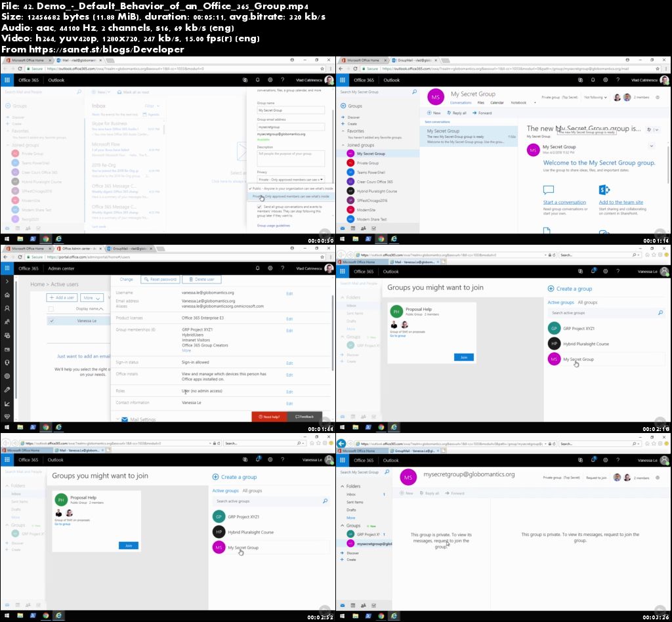672x622 pixels.
Task: Select Private Group in 00:01:14 Joined groups
Action: tap(367, 163)
